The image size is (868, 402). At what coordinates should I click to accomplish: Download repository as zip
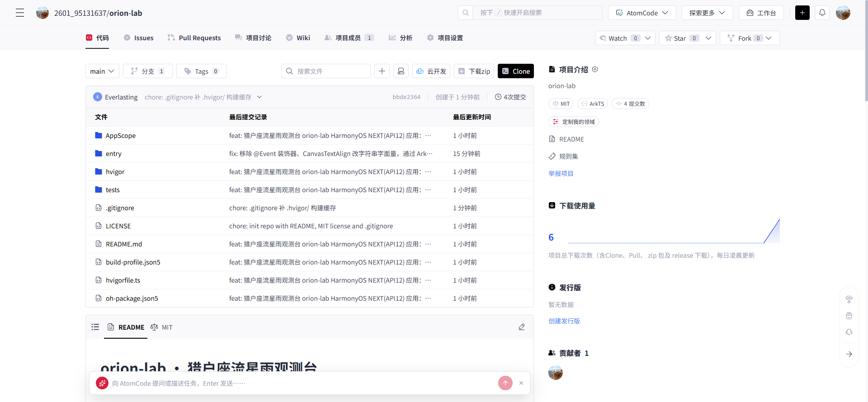(474, 71)
